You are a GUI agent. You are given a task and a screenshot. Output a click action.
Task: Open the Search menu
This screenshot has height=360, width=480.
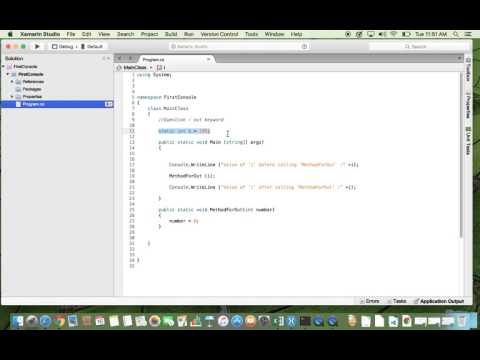pyautogui.click(x=125, y=34)
